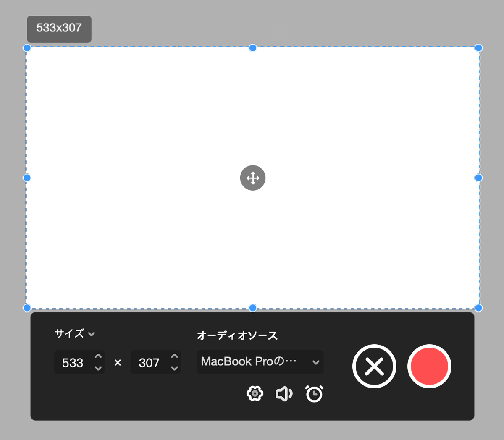Screen dimensions: 504x440
Task: Start recording with the red button
Action: 429,366
